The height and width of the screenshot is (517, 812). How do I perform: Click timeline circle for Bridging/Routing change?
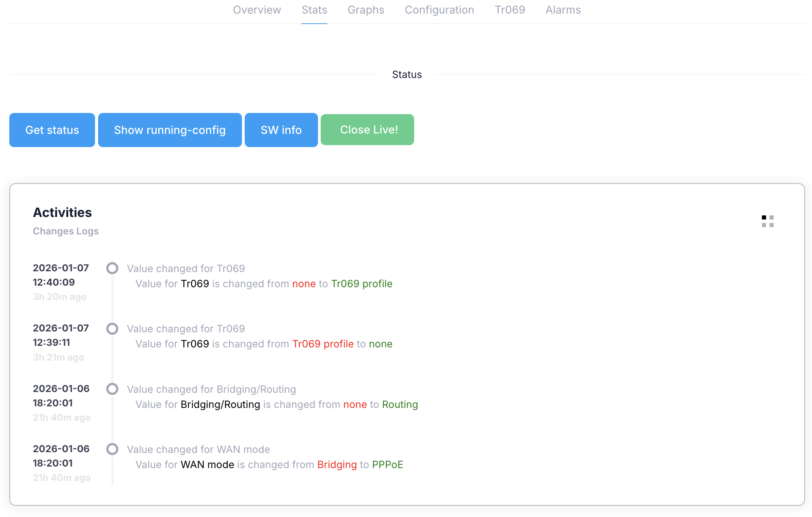(x=112, y=389)
